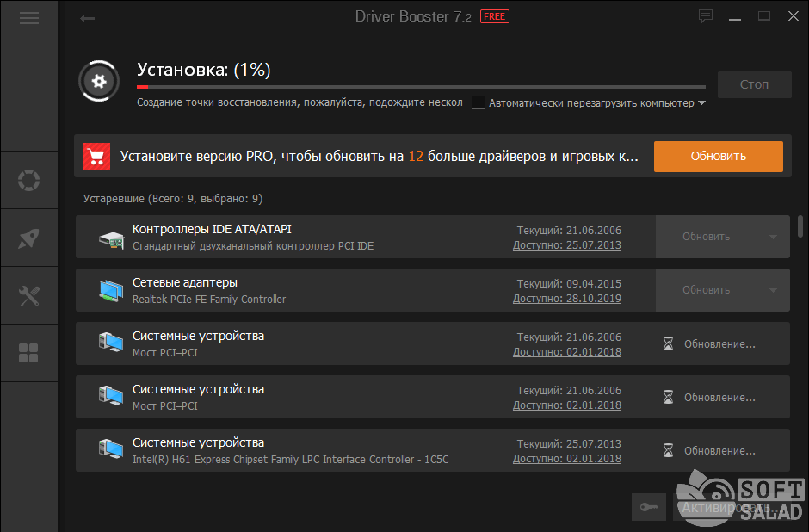Click the restore point creation status text
The height and width of the screenshot is (532, 809).
click(x=300, y=102)
